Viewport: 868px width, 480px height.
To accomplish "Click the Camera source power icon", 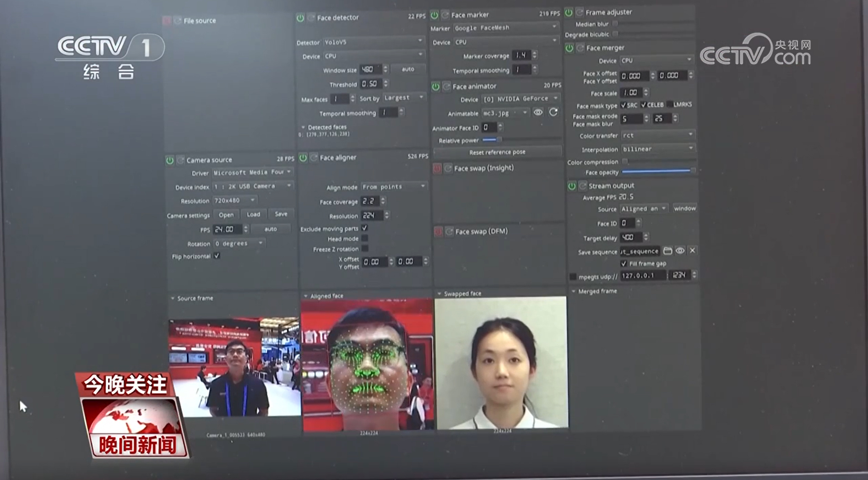I will 170,160.
